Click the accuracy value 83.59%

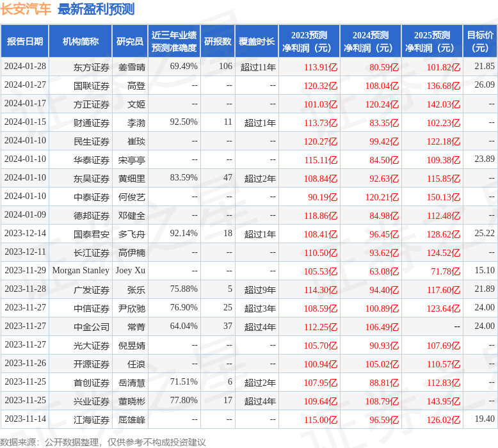(184, 177)
